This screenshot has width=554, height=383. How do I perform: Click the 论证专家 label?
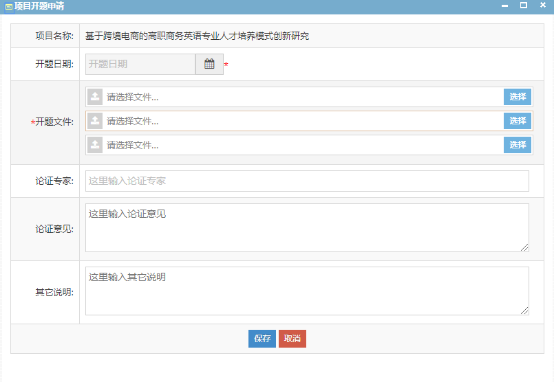pyautogui.click(x=54, y=181)
